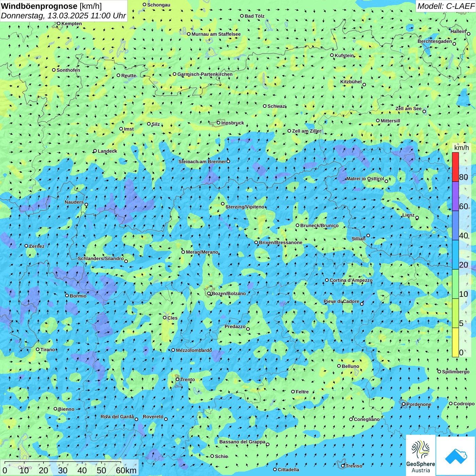
Task: Click the Innsbruck city marker
Action: tap(219, 123)
